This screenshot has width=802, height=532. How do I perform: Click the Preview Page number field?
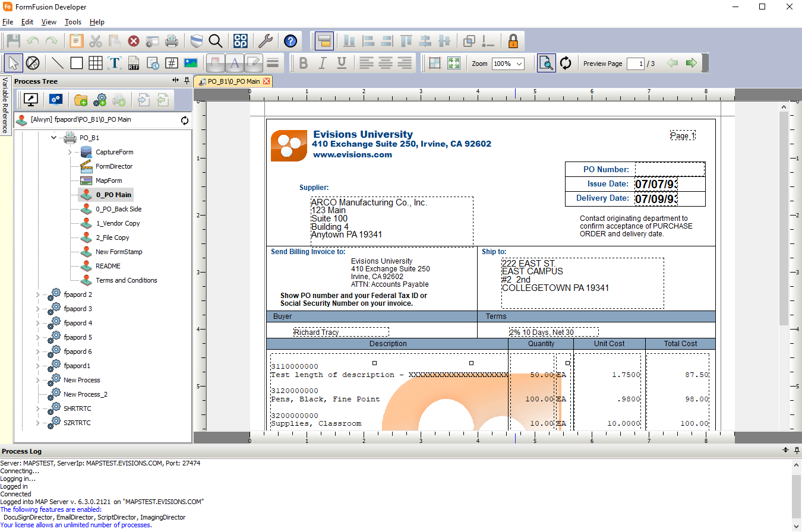(635, 64)
